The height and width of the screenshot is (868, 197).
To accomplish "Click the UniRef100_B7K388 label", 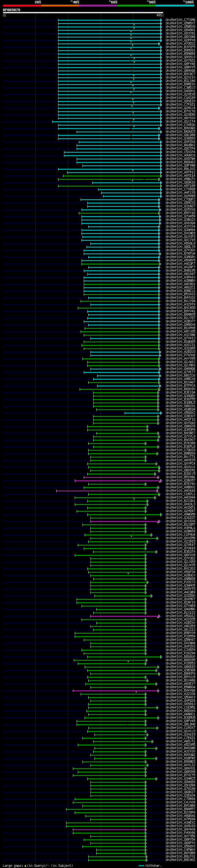I will pyautogui.click(x=180, y=443).
